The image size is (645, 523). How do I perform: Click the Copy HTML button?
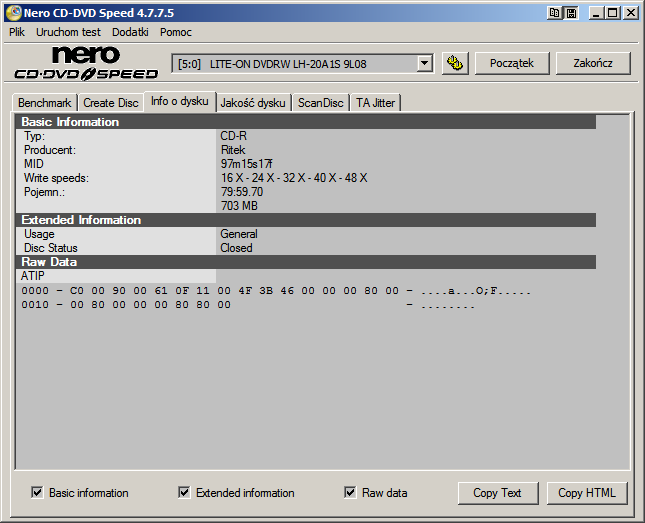point(587,493)
